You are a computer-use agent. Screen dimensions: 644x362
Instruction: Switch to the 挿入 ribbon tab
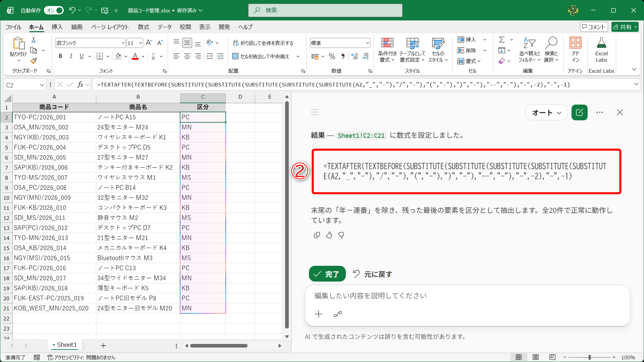pyautogui.click(x=57, y=27)
